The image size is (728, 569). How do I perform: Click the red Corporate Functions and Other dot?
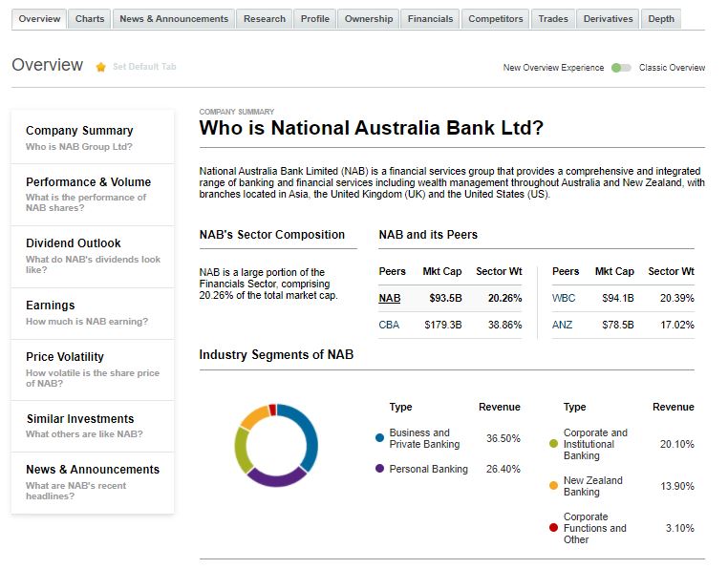point(553,528)
